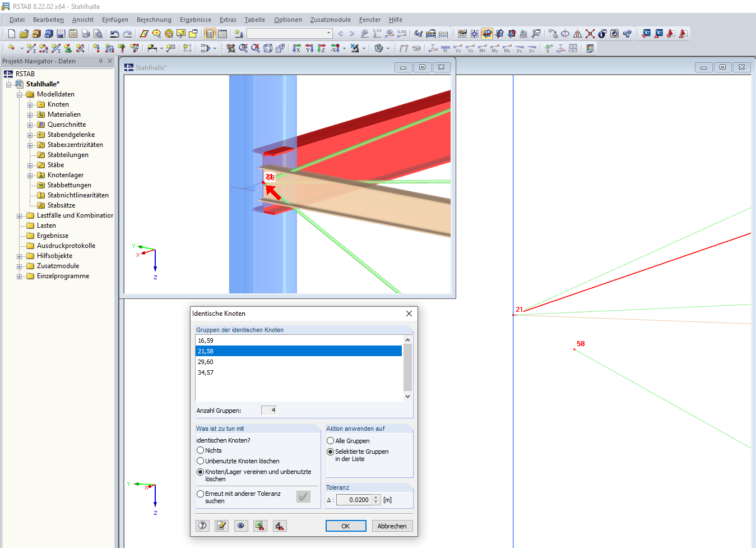
Task: Collapse the Modelldaten tree node
Action: pos(20,95)
